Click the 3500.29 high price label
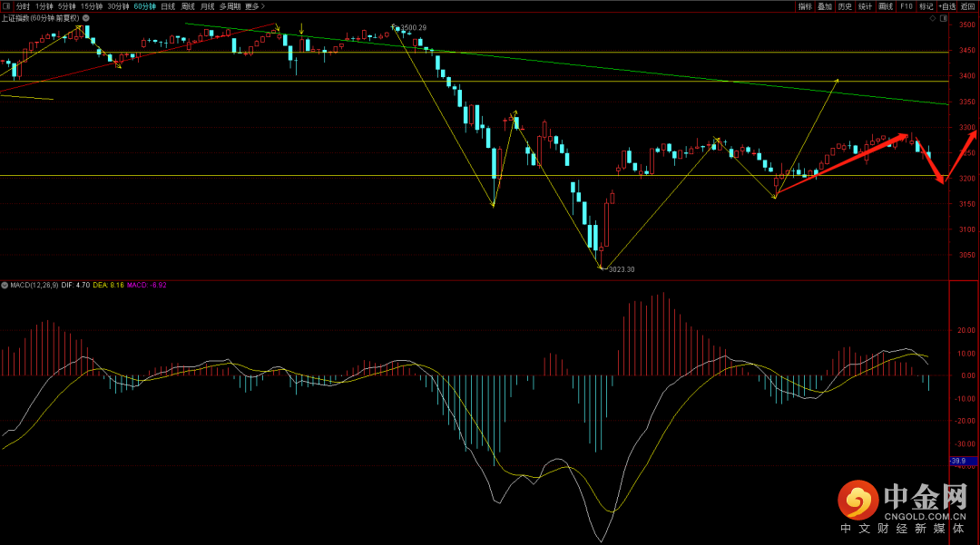Image resolution: width=980 pixels, height=545 pixels. click(414, 27)
